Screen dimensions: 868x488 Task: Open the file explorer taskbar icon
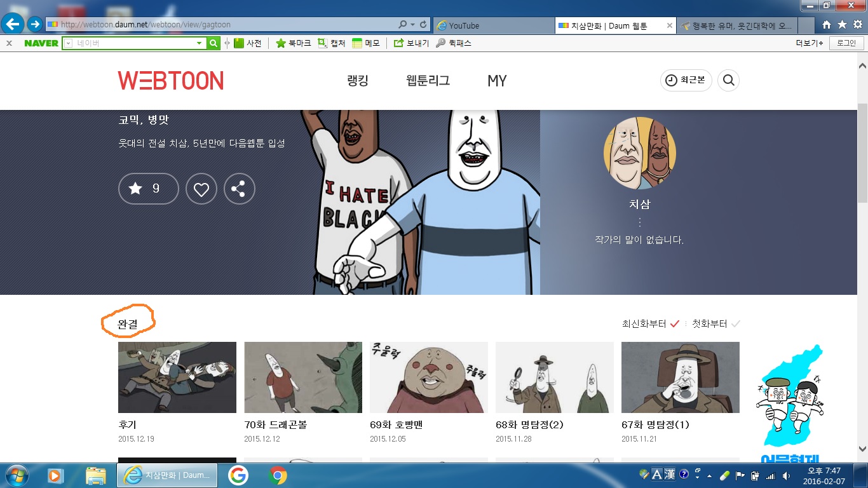click(96, 475)
